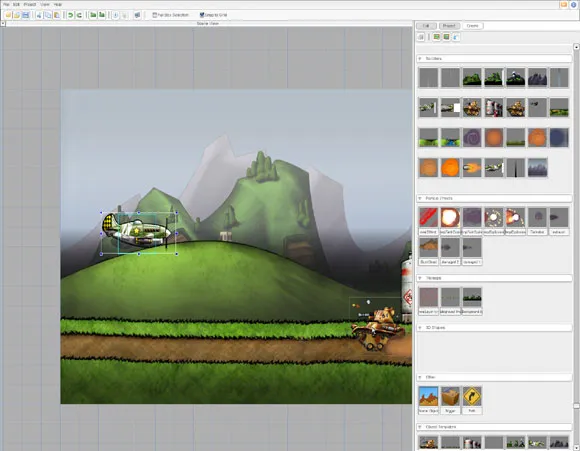Select the first pinkish tilemap thumbnail
This screenshot has width=580, height=451.
tap(428, 301)
